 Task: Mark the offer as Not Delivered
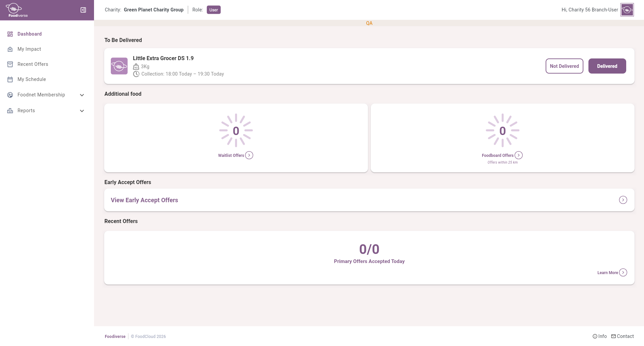(564, 66)
